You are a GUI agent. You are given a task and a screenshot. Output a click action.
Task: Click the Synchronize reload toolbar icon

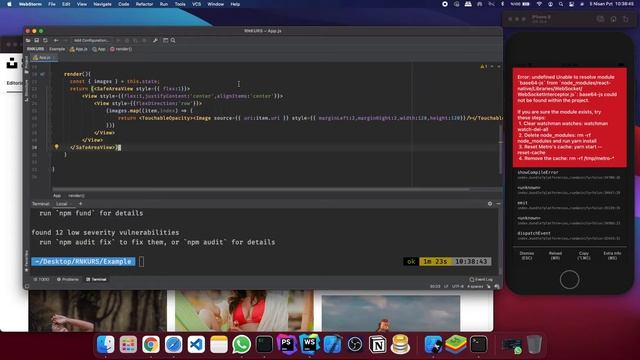pos(45,40)
